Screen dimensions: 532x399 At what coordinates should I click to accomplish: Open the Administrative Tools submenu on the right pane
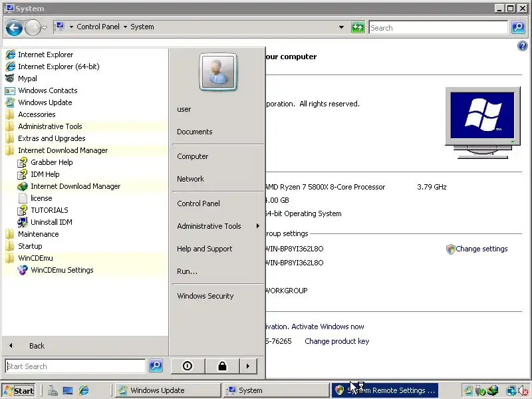tap(218, 226)
